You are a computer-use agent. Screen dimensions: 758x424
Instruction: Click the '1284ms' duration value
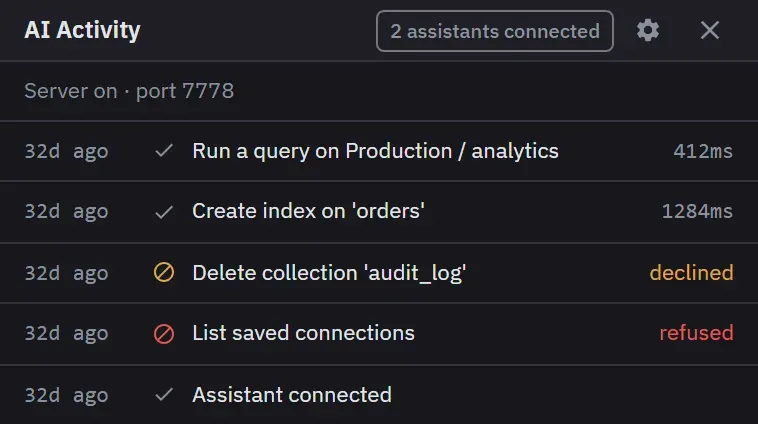click(697, 211)
